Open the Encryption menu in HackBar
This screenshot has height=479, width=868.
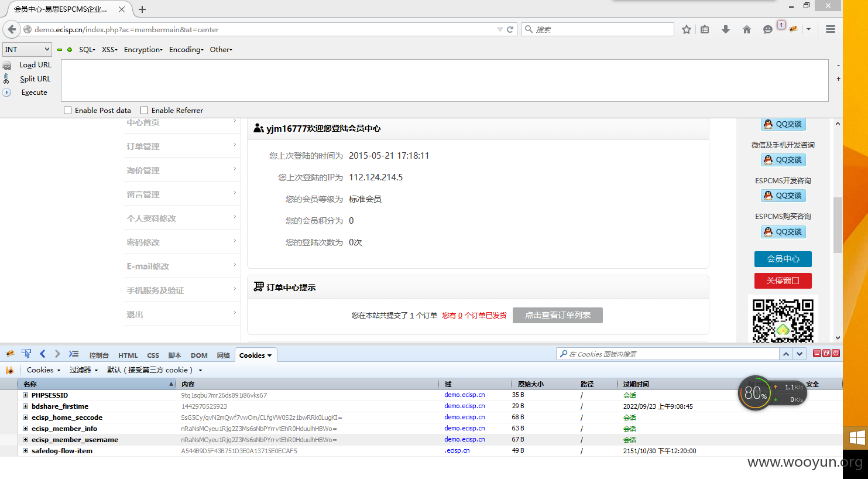tap(143, 50)
